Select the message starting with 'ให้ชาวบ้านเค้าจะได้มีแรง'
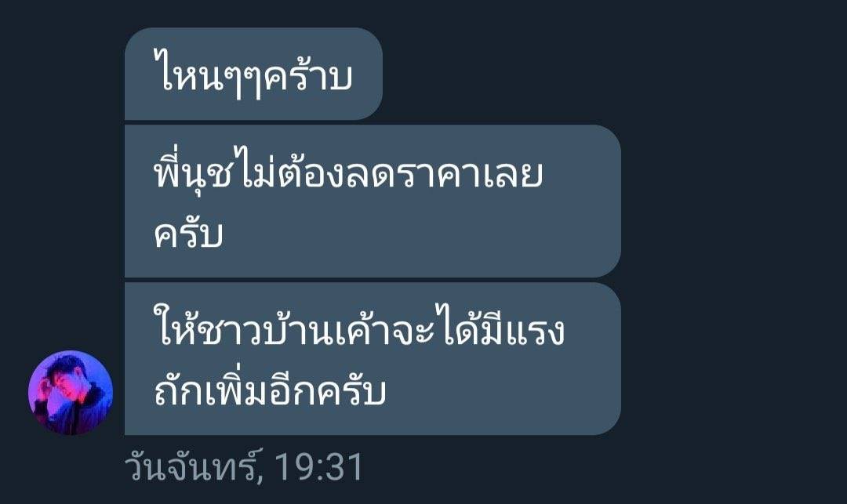 373,359
